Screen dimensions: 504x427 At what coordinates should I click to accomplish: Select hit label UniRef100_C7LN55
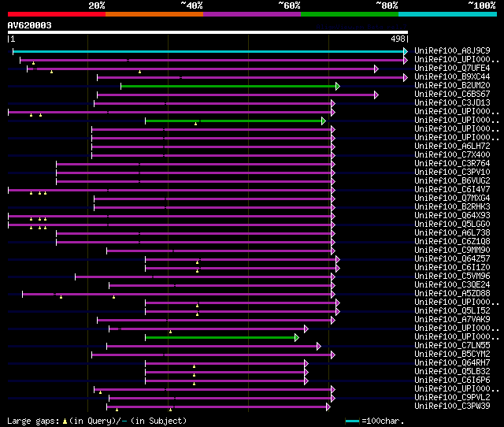click(x=452, y=346)
